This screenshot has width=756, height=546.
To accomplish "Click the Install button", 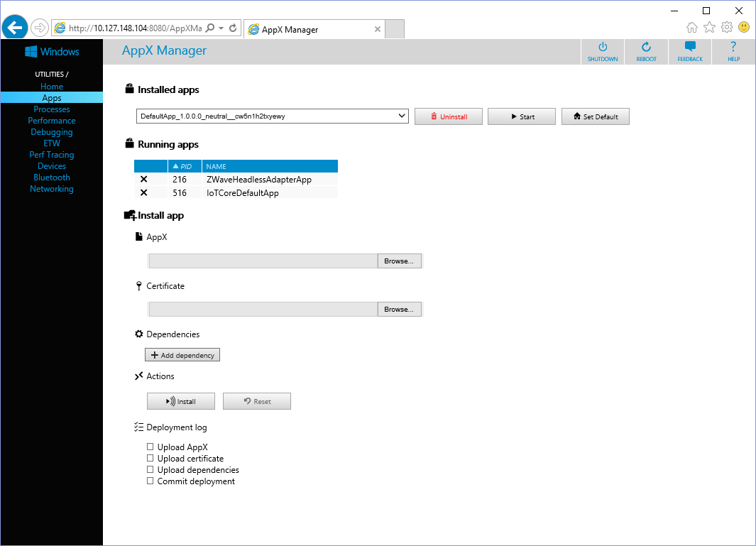I will coord(181,401).
